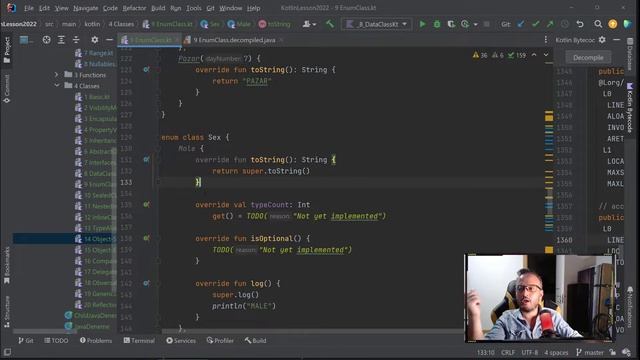The width and height of the screenshot is (640, 360).
Task: Expand the 3 Functions folder
Action: [x=57, y=75]
